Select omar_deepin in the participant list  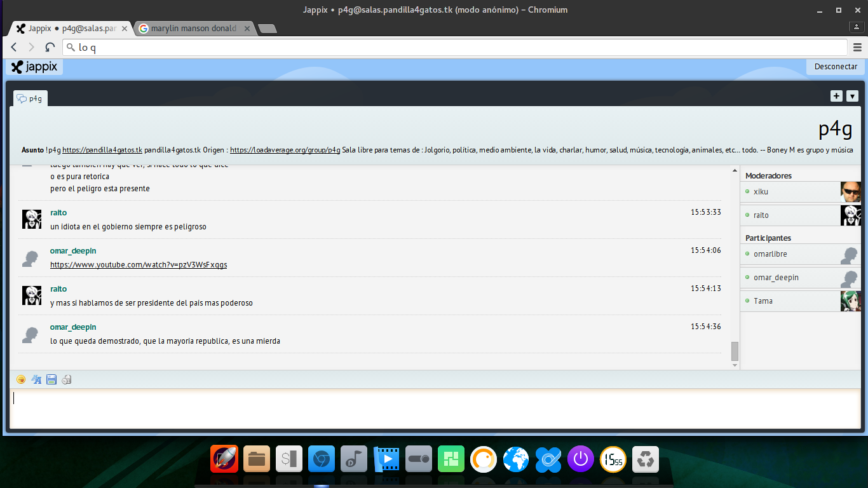click(801, 277)
